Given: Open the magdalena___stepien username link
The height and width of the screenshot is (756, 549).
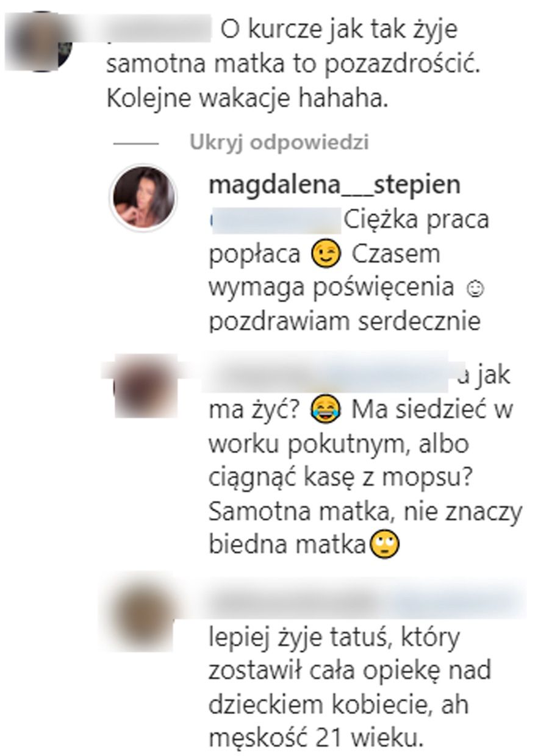Looking at the screenshot, I should [x=334, y=185].
